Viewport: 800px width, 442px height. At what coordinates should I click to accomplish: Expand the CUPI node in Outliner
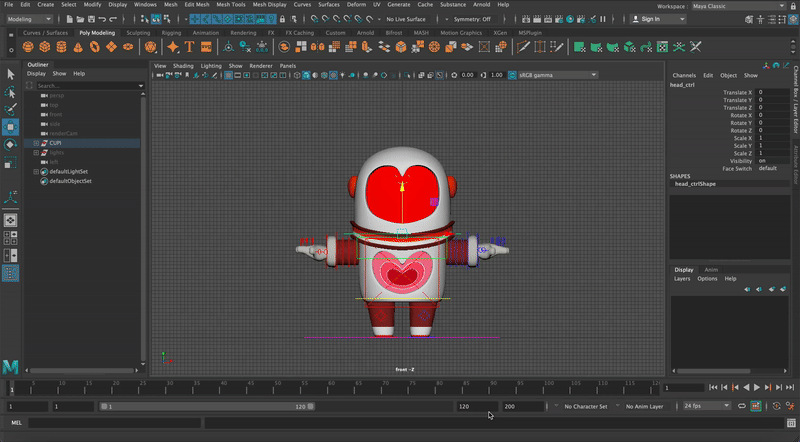36,143
